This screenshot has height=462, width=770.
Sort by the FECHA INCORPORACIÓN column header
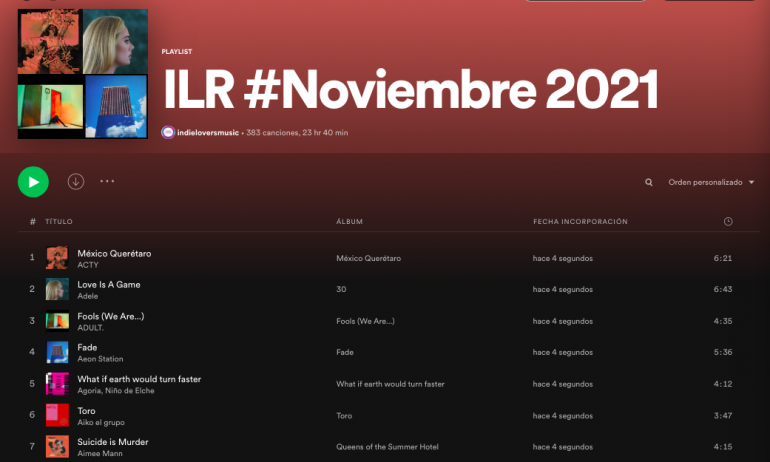tap(580, 221)
